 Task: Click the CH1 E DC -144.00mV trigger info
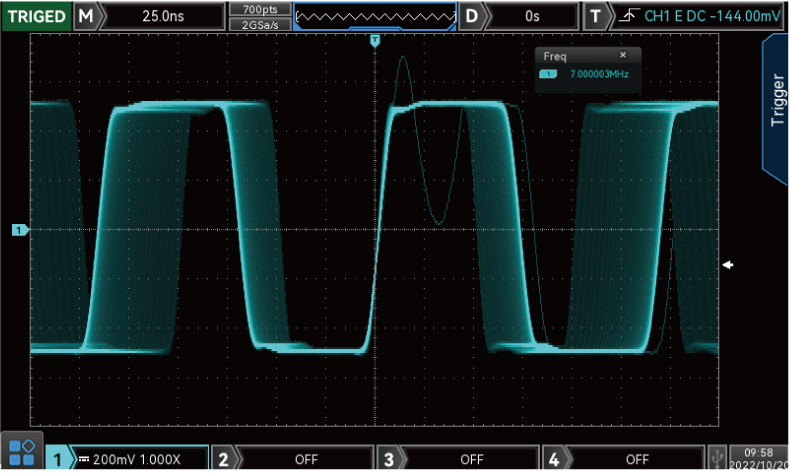click(x=712, y=16)
